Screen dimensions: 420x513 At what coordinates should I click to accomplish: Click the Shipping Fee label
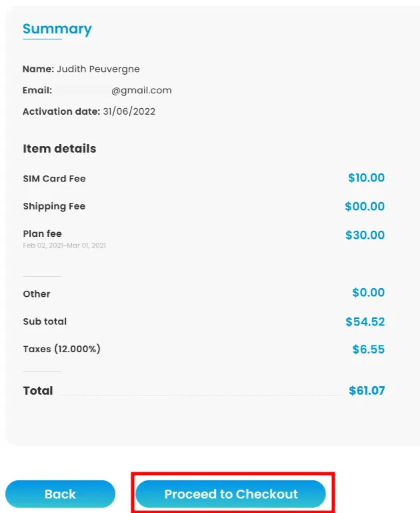pyautogui.click(x=54, y=206)
